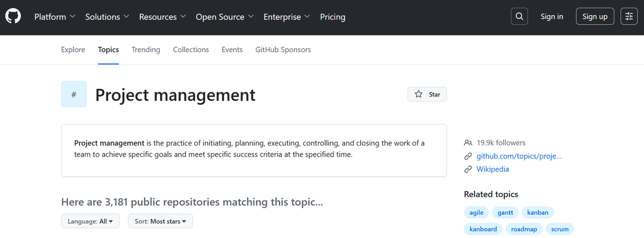Click the Related topics heading
644x238 pixels.
click(491, 194)
